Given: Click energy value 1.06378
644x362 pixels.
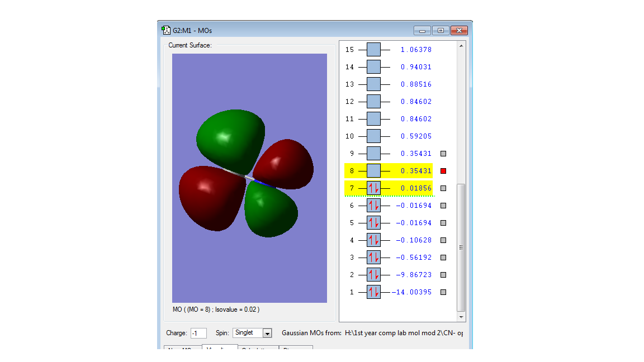Looking at the screenshot, I should pyautogui.click(x=416, y=50).
